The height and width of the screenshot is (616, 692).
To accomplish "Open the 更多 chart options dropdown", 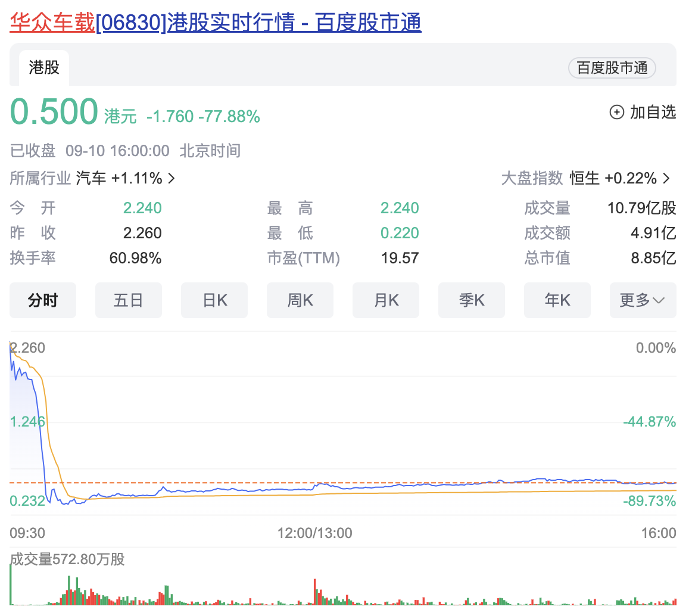I will click(x=643, y=300).
